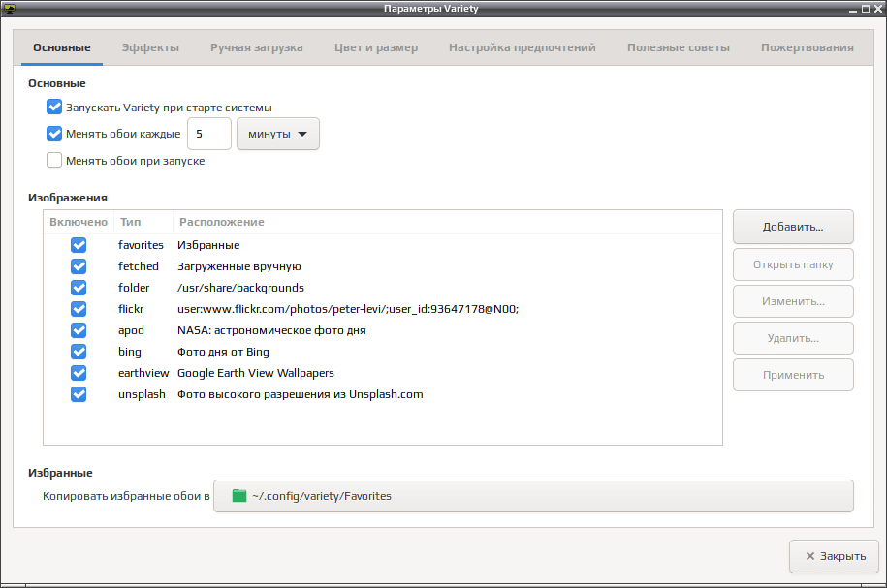Click the wallpaper change interval number field
887x588 pixels.
pyautogui.click(x=209, y=134)
